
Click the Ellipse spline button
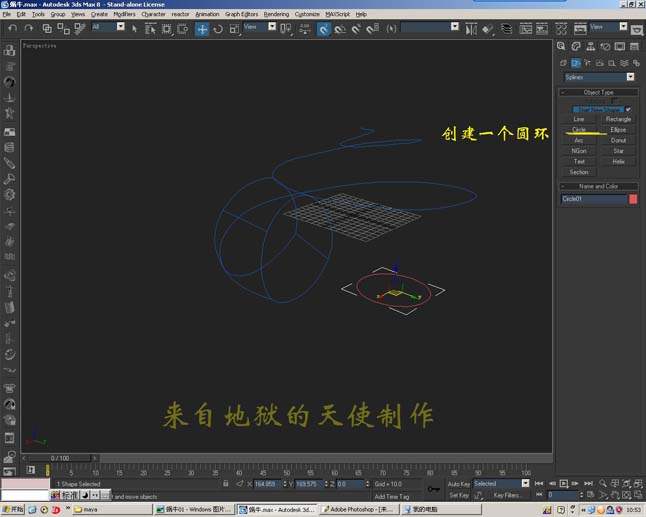click(x=618, y=130)
